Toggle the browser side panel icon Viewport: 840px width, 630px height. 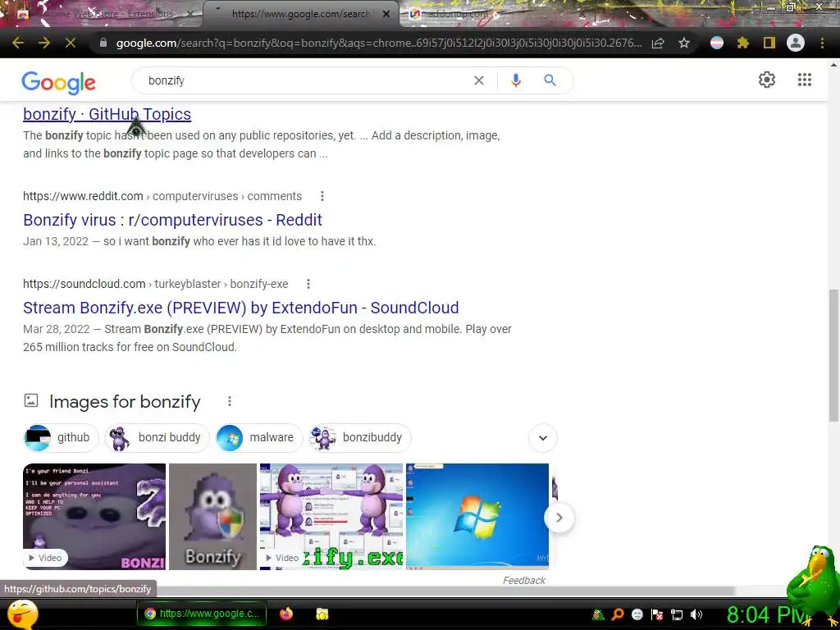coord(769,43)
